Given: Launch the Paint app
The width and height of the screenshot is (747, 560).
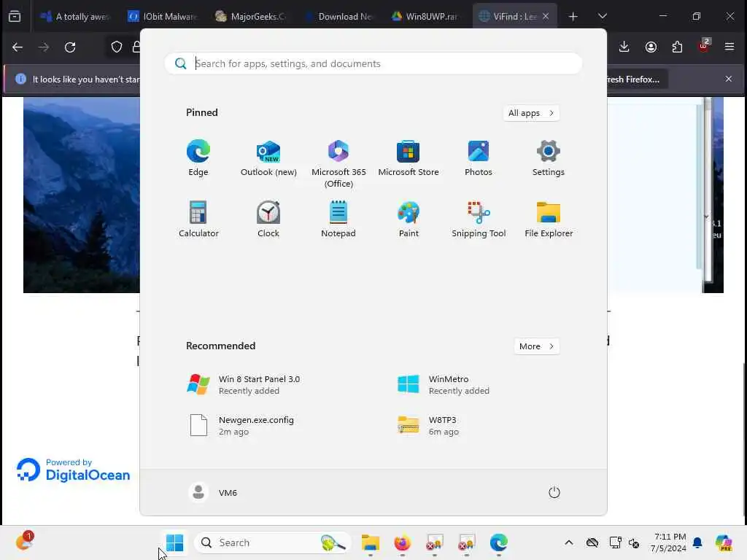Looking at the screenshot, I should click(409, 219).
